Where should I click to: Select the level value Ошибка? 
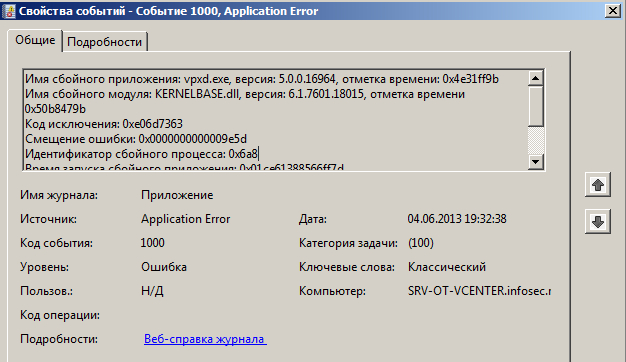(x=164, y=267)
